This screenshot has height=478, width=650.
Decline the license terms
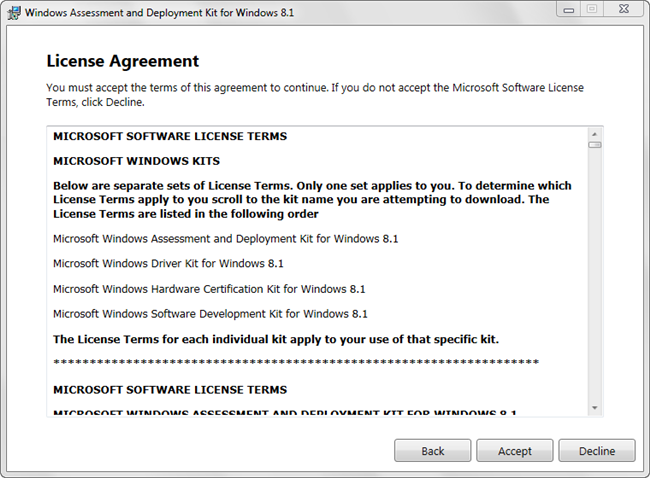(597, 451)
